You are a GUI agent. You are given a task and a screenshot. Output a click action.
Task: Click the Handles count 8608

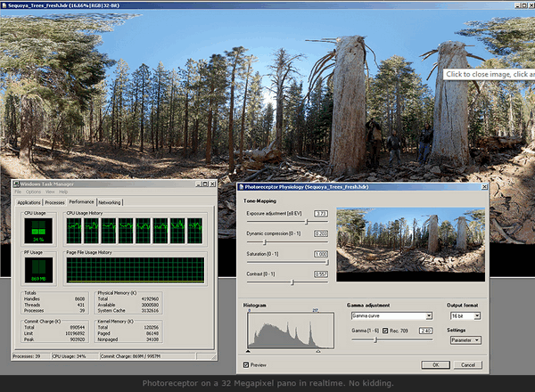click(x=79, y=299)
